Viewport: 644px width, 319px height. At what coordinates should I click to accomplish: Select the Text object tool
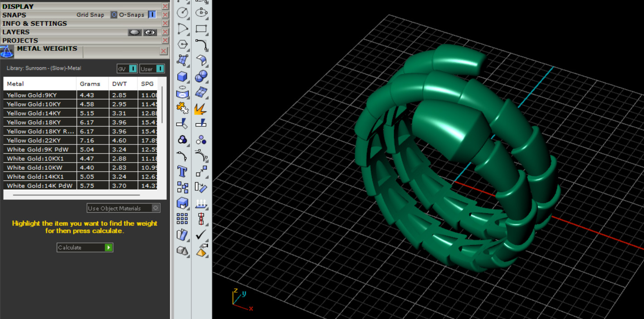[182, 171]
